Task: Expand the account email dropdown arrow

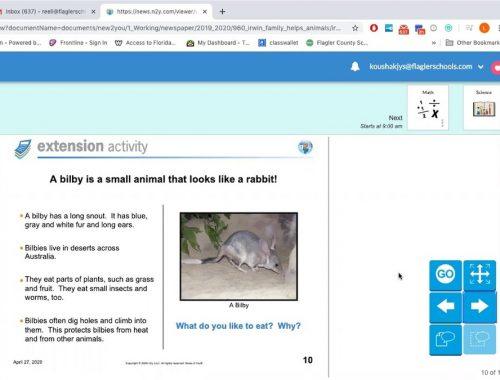Action: click(481, 67)
